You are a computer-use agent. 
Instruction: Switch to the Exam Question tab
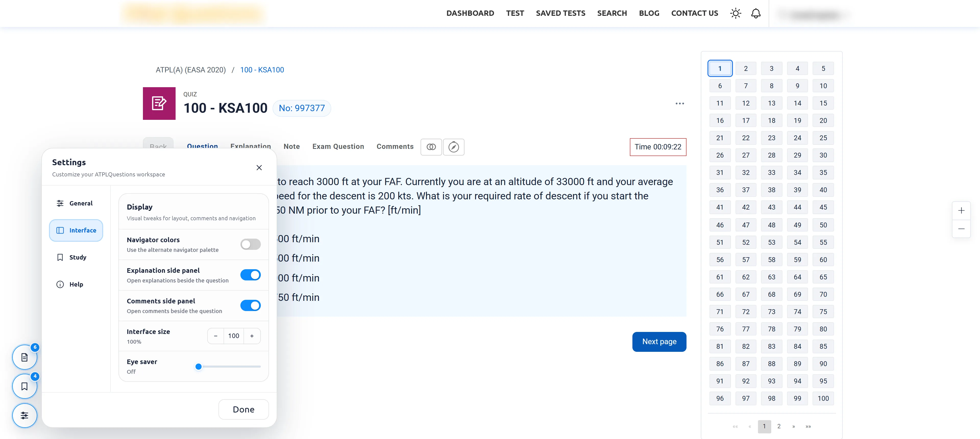(x=338, y=146)
